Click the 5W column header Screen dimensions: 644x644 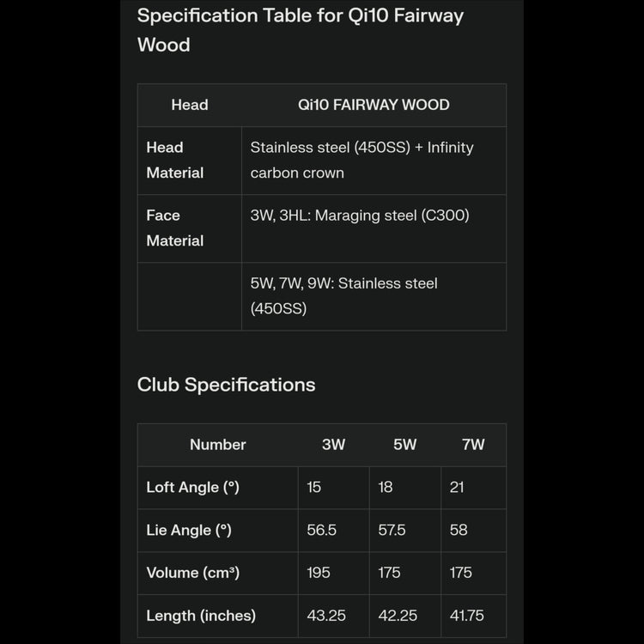tap(404, 445)
